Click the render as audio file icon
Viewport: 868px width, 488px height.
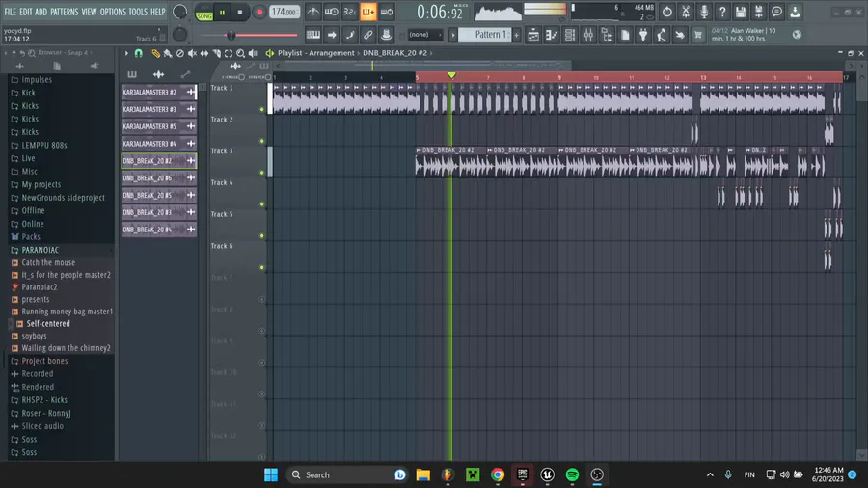[x=758, y=12]
